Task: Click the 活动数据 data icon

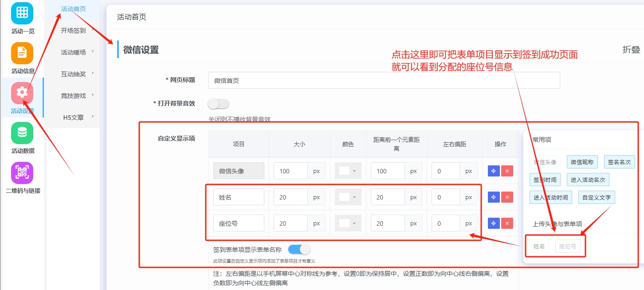Action: pos(23,134)
